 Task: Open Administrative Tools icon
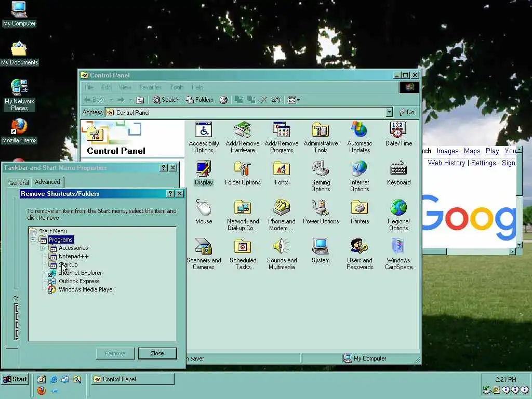pyautogui.click(x=321, y=137)
